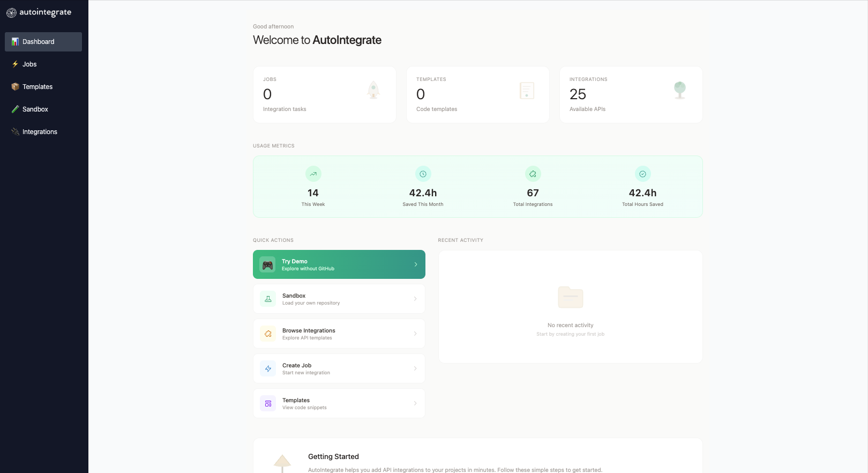Click the Integrations plug icon in sidebar
The width and height of the screenshot is (868, 473).
15,132
